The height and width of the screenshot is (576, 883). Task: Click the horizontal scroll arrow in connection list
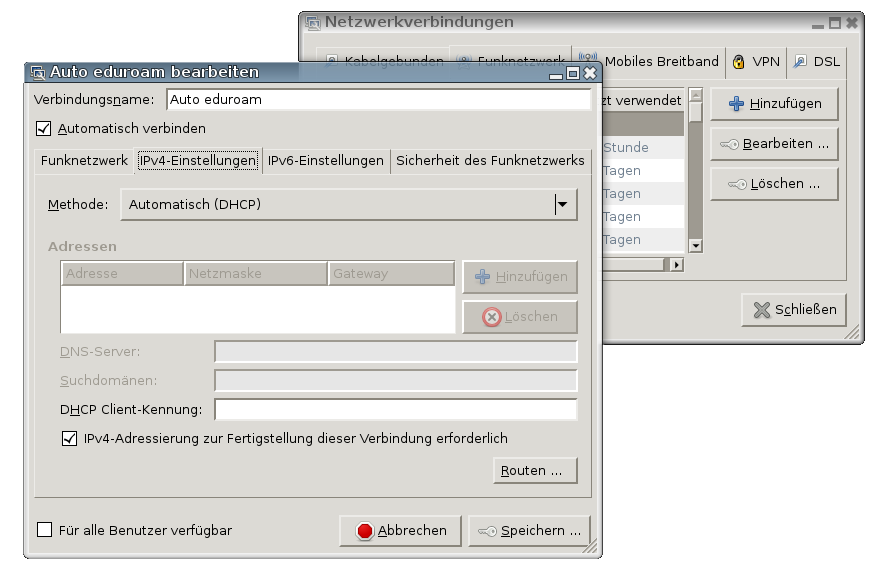point(676,264)
